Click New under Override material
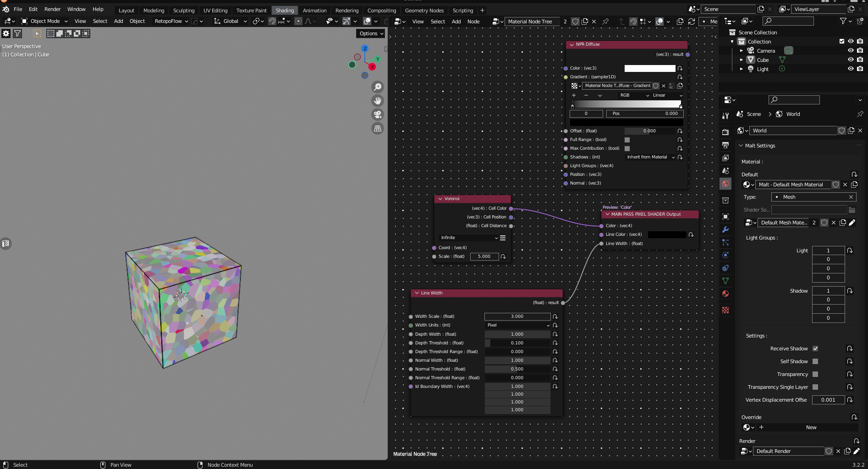Viewport: 868px width, 469px height. (x=811, y=427)
